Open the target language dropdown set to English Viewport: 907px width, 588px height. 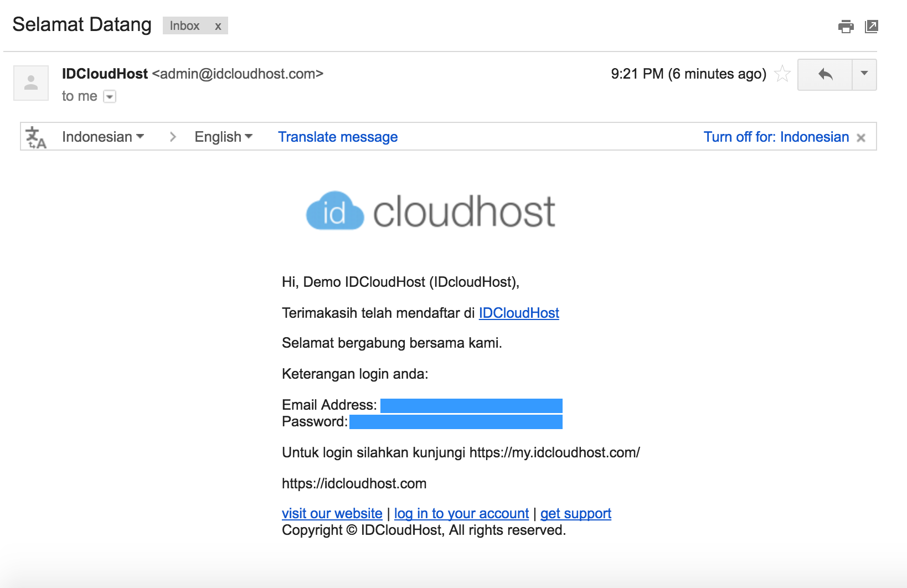click(222, 137)
